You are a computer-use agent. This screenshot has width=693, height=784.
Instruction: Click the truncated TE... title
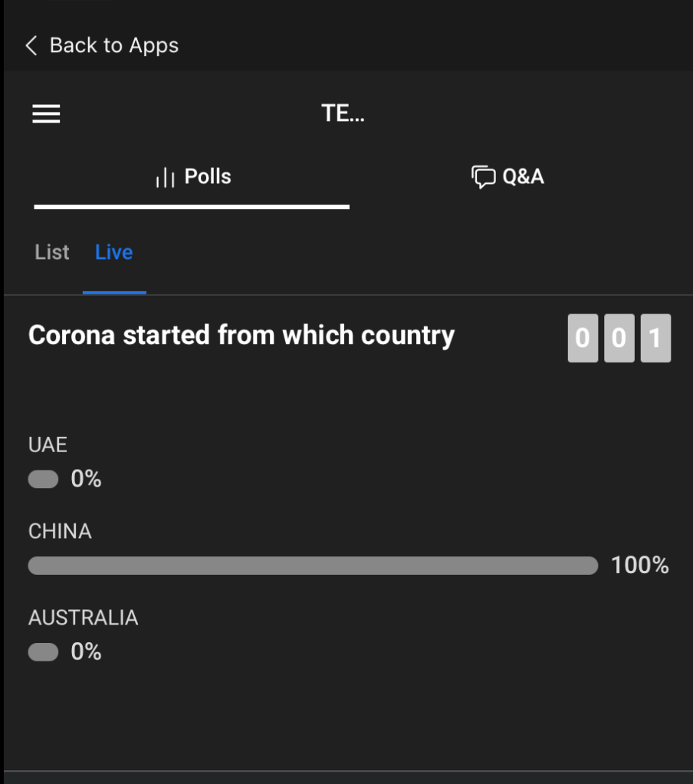click(x=343, y=114)
